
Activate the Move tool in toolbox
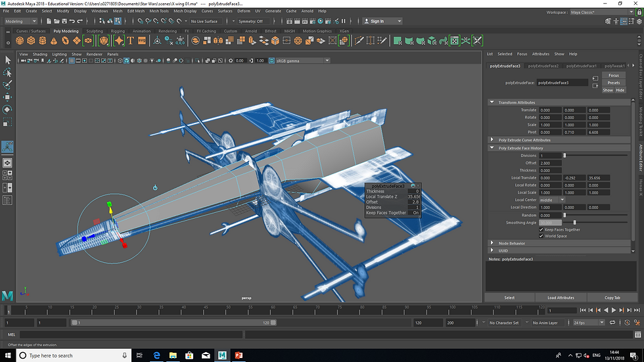pos(7,97)
